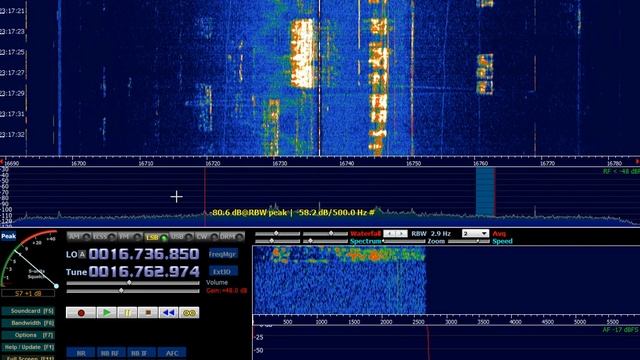Click the 23:17:27 waterfall timestamp
Image resolution: width=640 pixels, height=360 pixels.
click(x=12, y=73)
